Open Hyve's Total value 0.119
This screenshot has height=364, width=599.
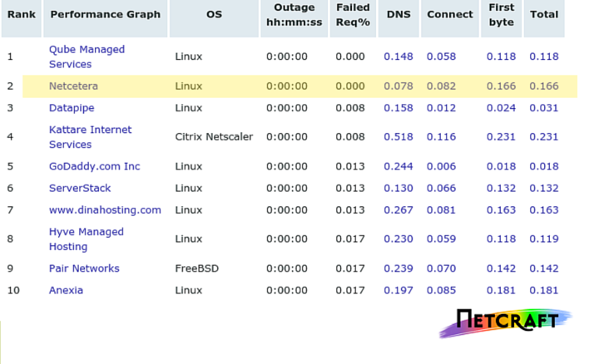pyautogui.click(x=544, y=239)
